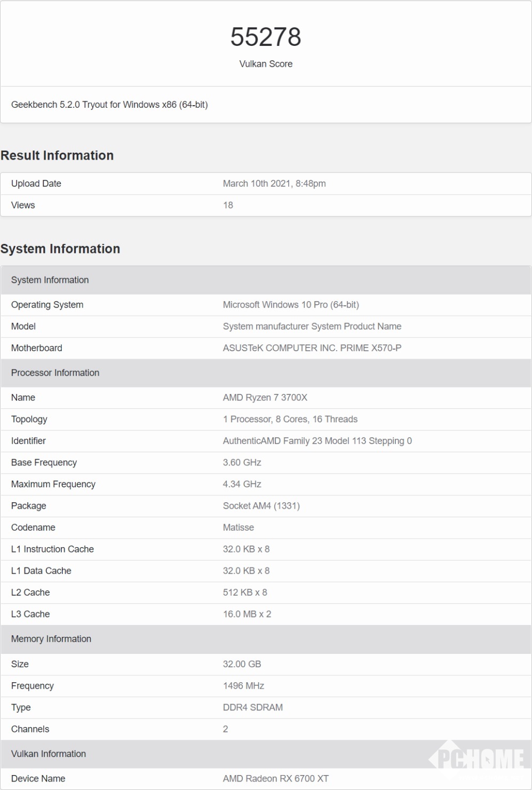This screenshot has width=532, height=790.
Task: Select the 4.34 GHz maximum frequency value
Action: [242, 484]
